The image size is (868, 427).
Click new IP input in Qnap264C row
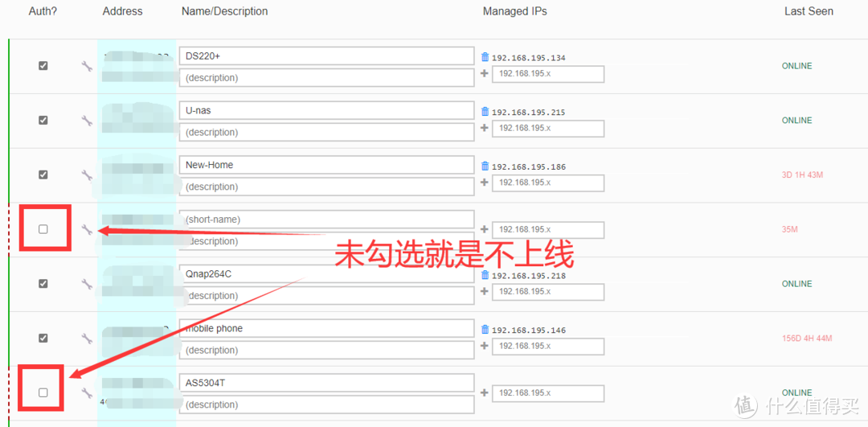(x=548, y=291)
